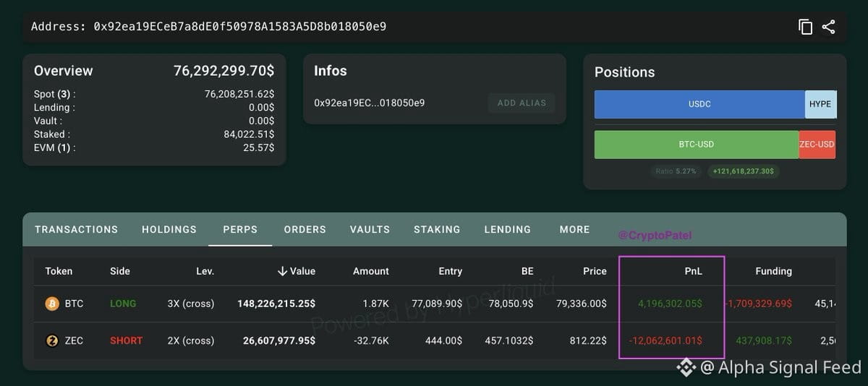Click the 79,336.00$ price cell
The height and width of the screenshot is (386, 868).
(x=582, y=304)
